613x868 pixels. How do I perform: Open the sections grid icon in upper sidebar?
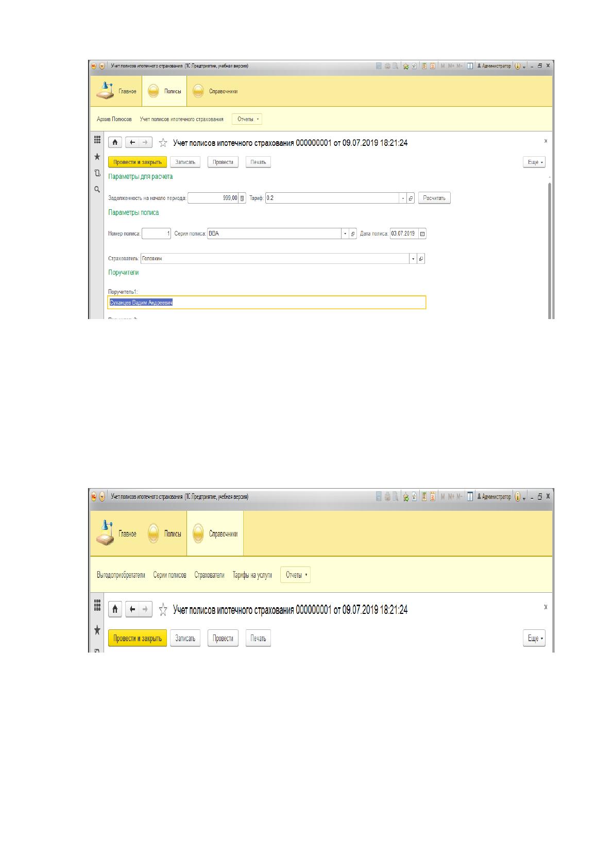point(97,140)
